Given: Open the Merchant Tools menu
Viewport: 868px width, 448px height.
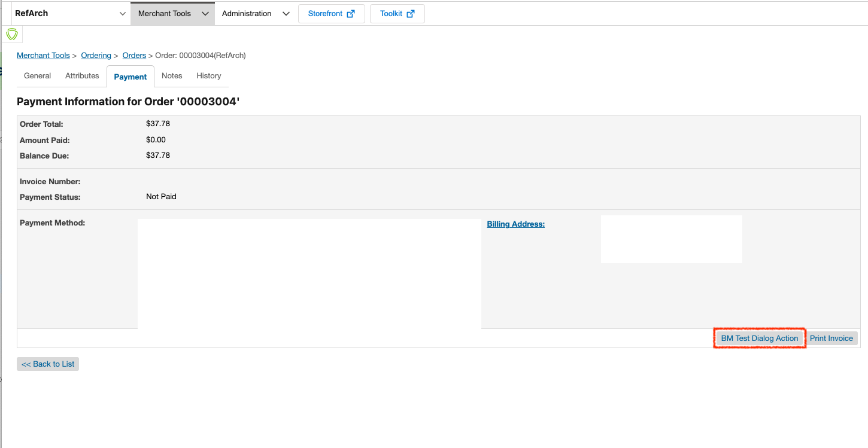Looking at the screenshot, I should click(x=172, y=13).
